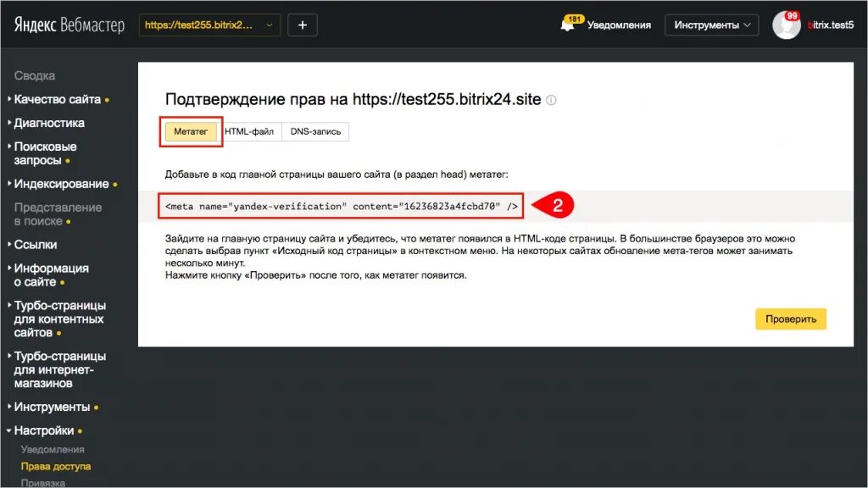
Task: Select the Метатег tab
Action: tap(191, 131)
